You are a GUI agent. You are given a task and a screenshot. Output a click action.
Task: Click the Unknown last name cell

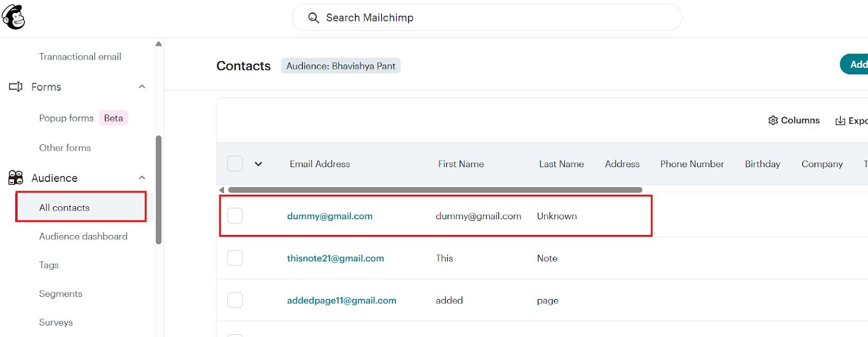(557, 216)
